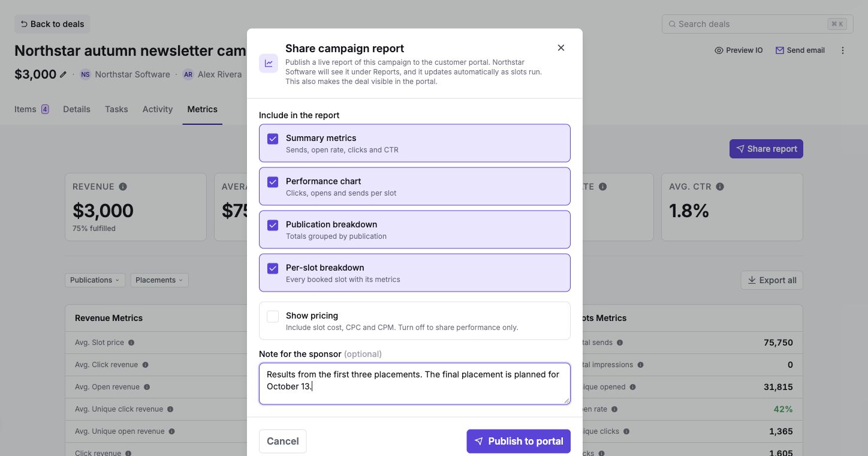
Task: Click the info icon beside Avg. Open revenue
Action: coord(147,387)
